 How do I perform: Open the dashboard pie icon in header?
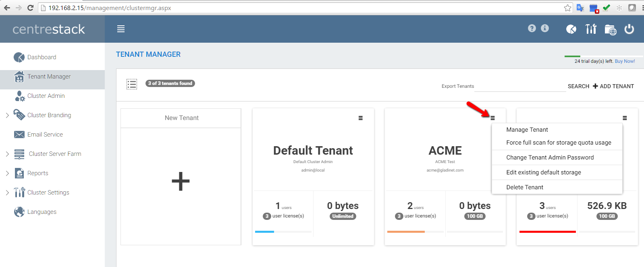point(571,29)
